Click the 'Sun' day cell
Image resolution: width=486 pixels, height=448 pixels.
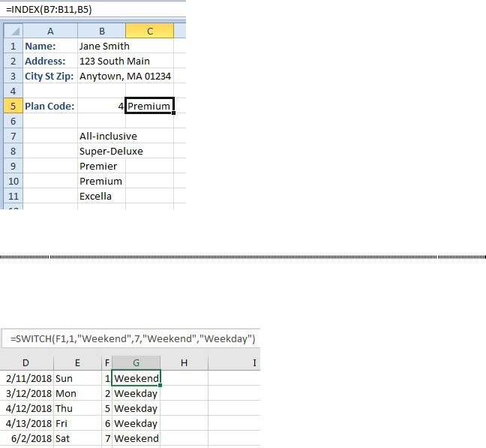[x=77, y=378]
